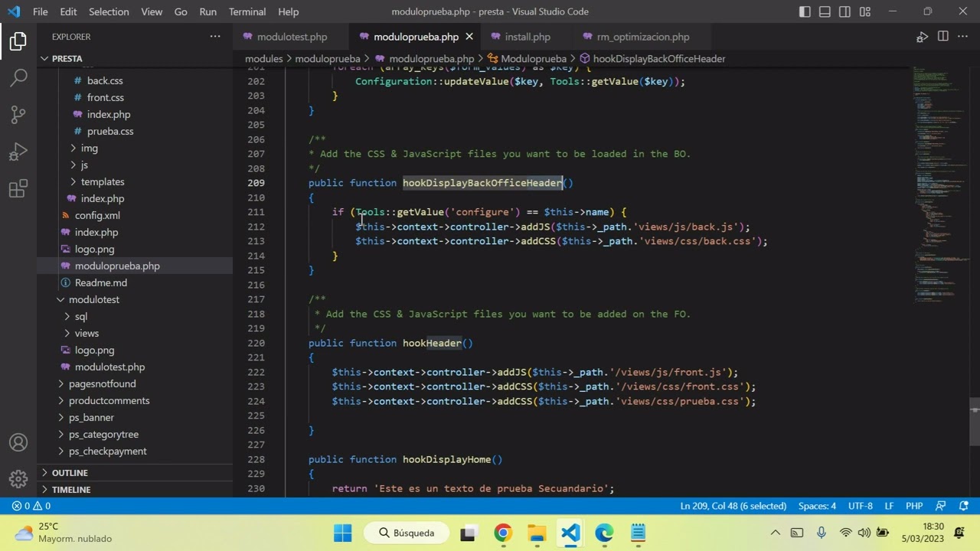The width and height of the screenshot is (980, 551).
Task: Open the Run and Debug view icon
Action: click(18, 152)
